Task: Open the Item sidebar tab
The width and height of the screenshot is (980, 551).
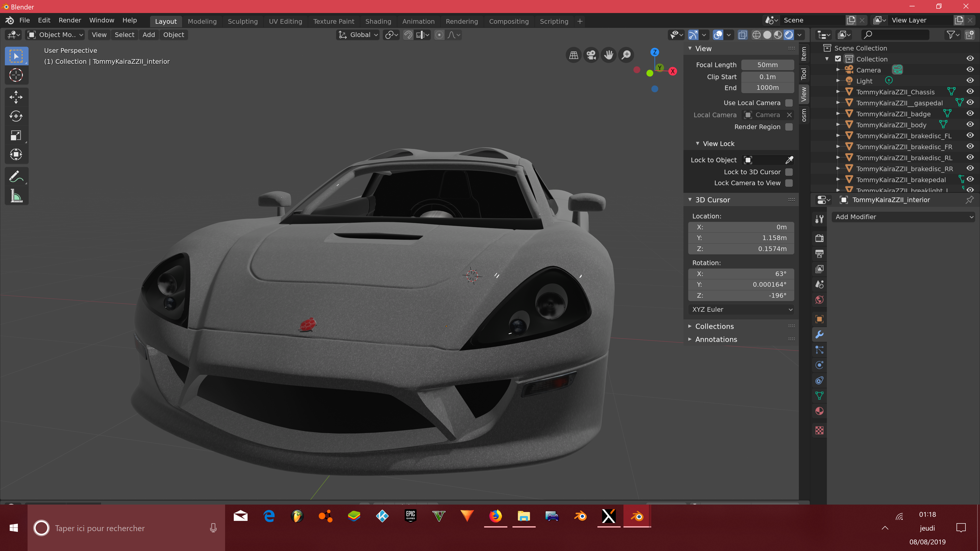Action: (803, 54)
